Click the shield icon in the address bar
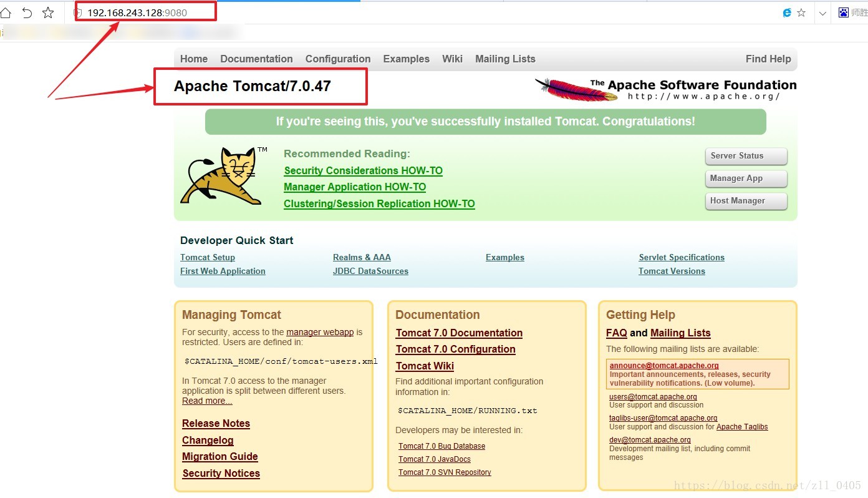This screenshot has height=498, width=868. tap(78, 13)
